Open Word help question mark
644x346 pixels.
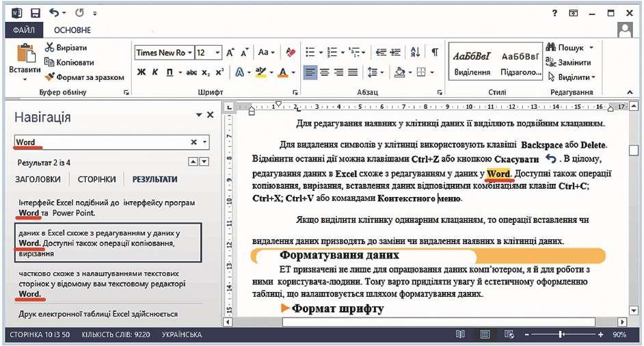pyautogui.click(x=554, y=13)
